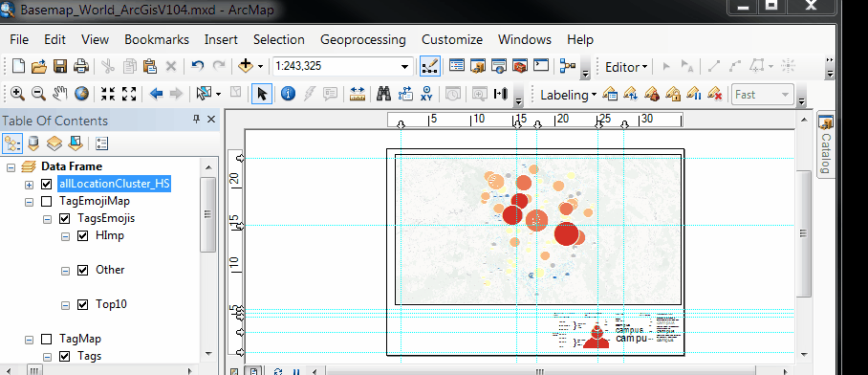Save the map with floppy disk icon
Screen dimensions: 868x375
pyautogui.click(x=60, y=66)
